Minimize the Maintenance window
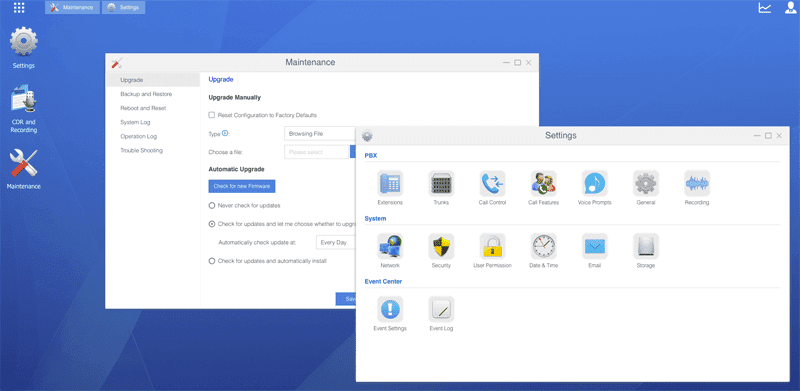Image resolution: width=800 pixels, height=391 pixels. point(506,63)
